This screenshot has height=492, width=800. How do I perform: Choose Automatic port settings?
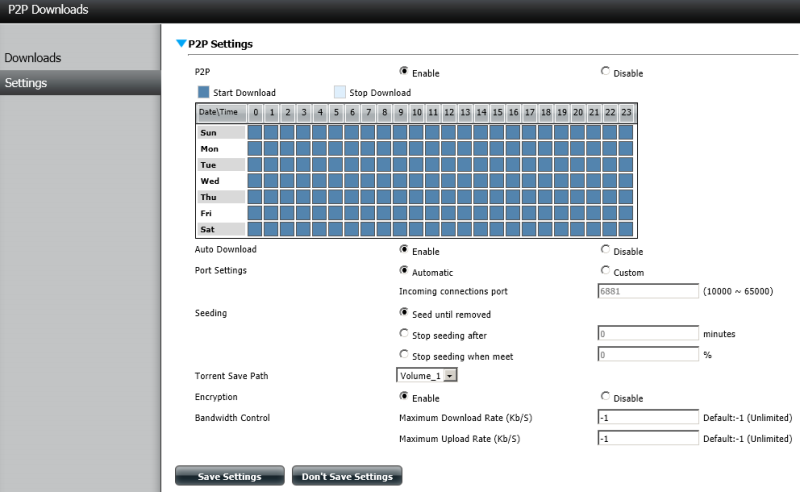click(404, 270)
